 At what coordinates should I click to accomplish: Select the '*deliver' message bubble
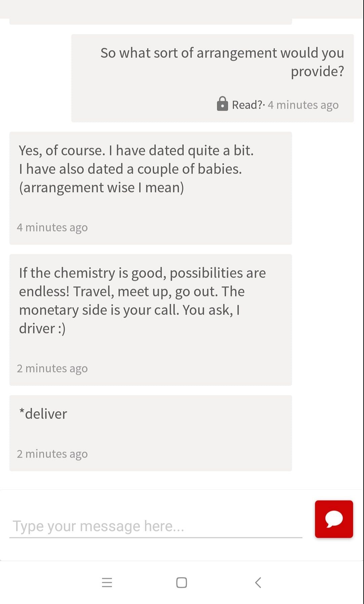pyautogui.click(x=150, y=433)
